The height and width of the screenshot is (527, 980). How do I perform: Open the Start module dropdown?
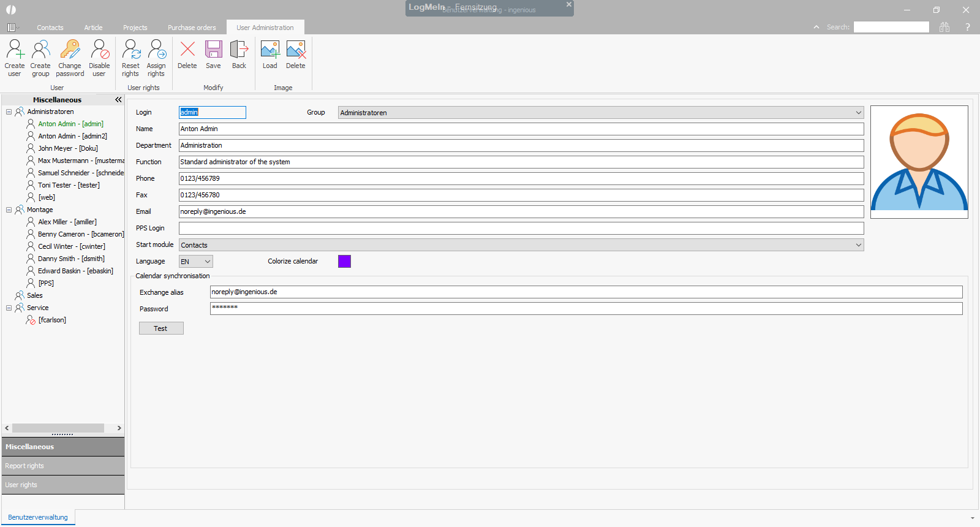[858, 245]
